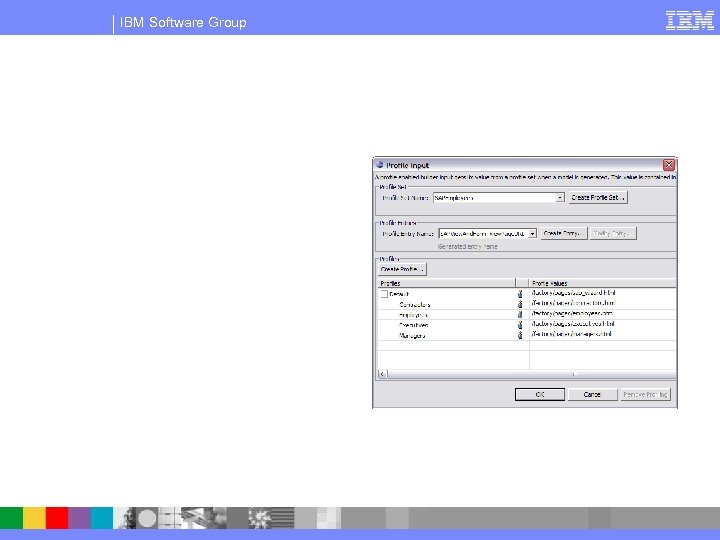The image size is (720, 540).
Task: Click the Profile Values column header
Action: pos(602,283)
